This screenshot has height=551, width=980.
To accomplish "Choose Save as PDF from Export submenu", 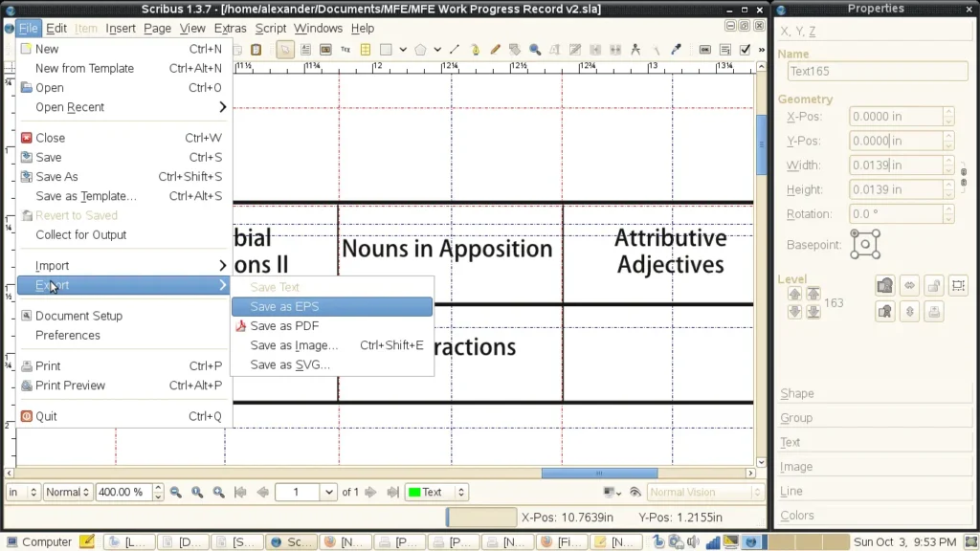I will pos(284,326).
